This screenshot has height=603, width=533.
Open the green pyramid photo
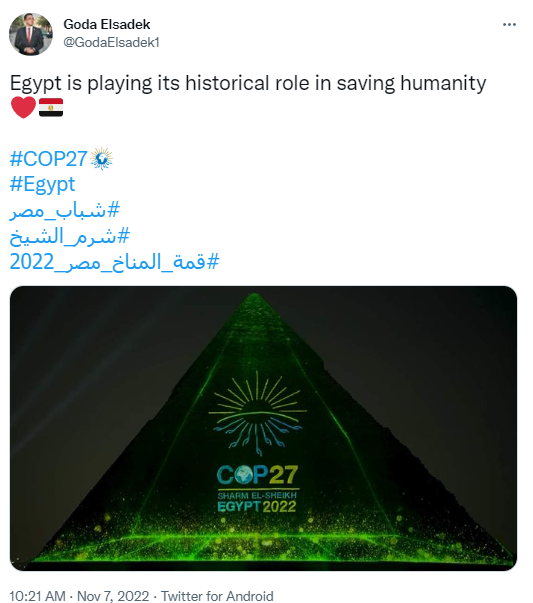[263, 428]
